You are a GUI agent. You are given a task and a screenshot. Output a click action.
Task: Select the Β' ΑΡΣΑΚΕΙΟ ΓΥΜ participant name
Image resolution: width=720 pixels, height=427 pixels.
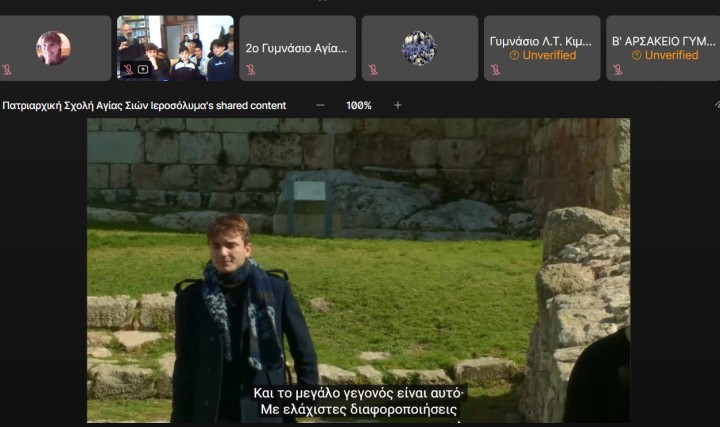pyautogui.click(x=664, y=41)
